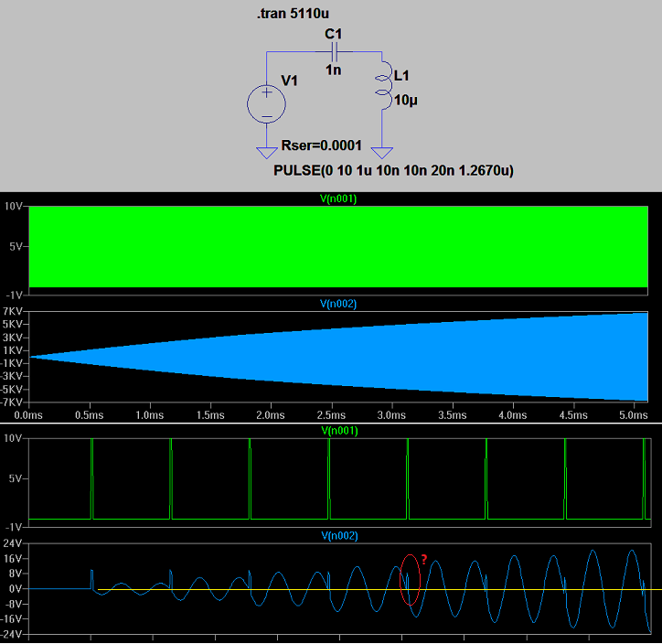Viewport: 662px width, 644px height.
Task: Click the 5.0ms time axis label
Action: [x=634, y=415]
